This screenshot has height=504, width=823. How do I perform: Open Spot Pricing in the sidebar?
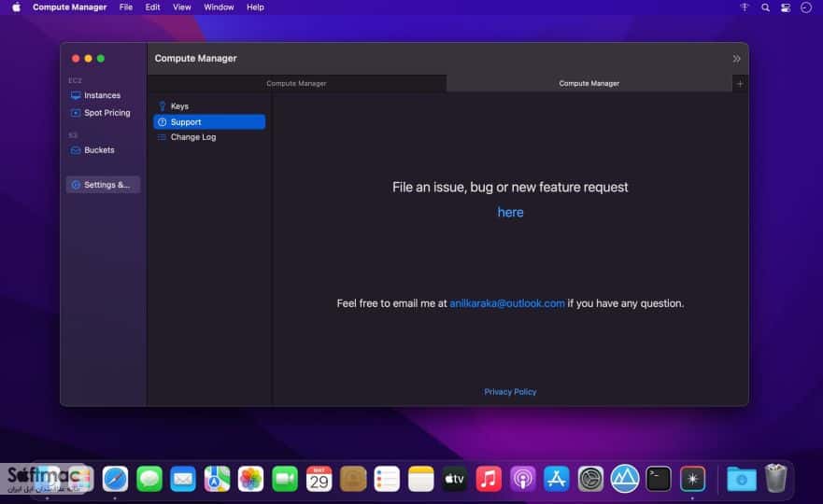(103, 113)
